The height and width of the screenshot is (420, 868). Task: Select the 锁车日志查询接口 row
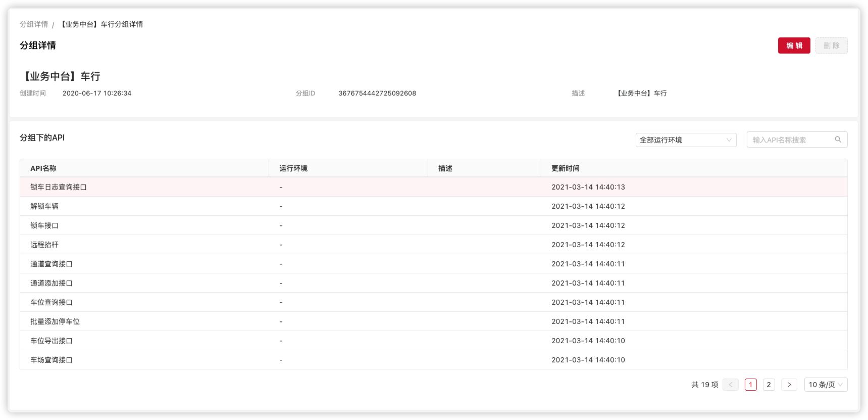pyautogui.click(x=59, y=187)
